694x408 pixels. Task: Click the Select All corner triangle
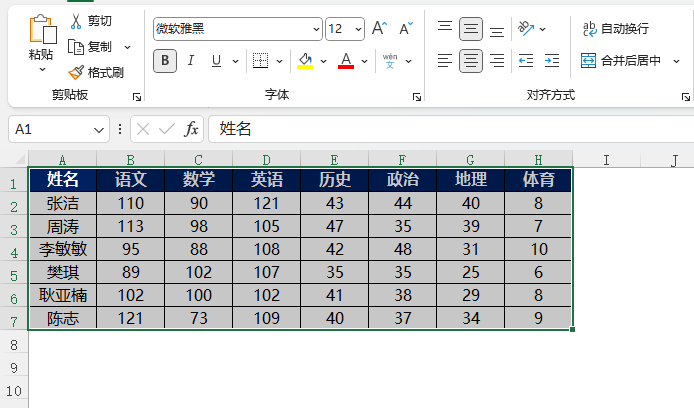click(19, 158)
